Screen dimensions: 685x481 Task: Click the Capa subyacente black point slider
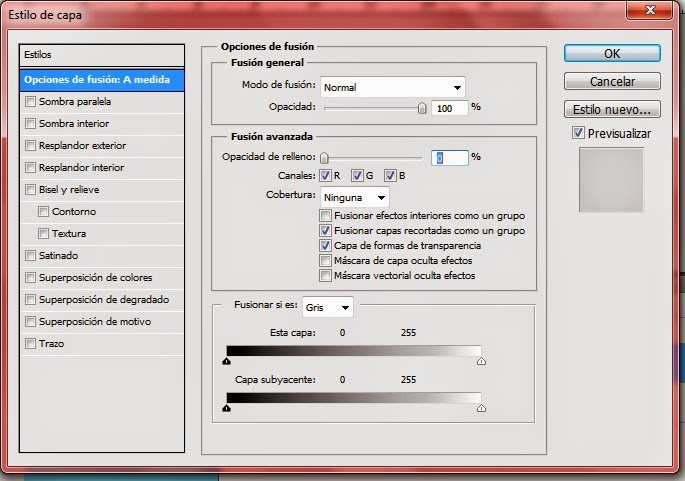point(226,408)
